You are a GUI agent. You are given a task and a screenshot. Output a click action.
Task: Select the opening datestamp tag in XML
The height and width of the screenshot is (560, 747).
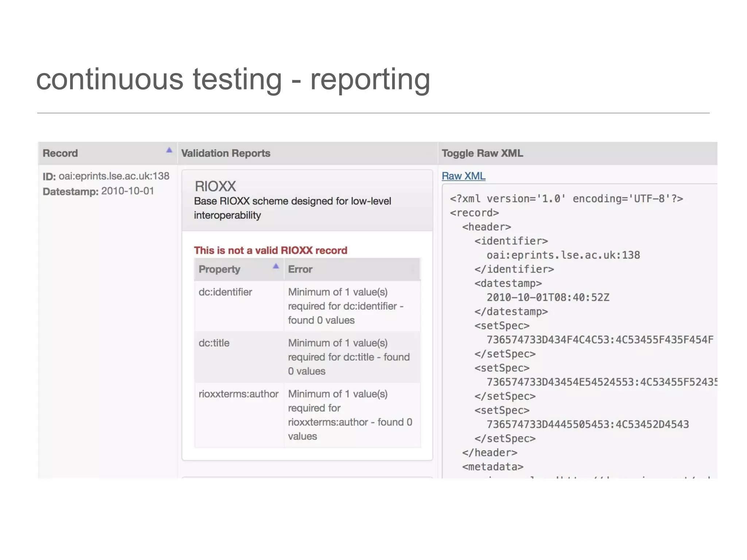(508, 283)
